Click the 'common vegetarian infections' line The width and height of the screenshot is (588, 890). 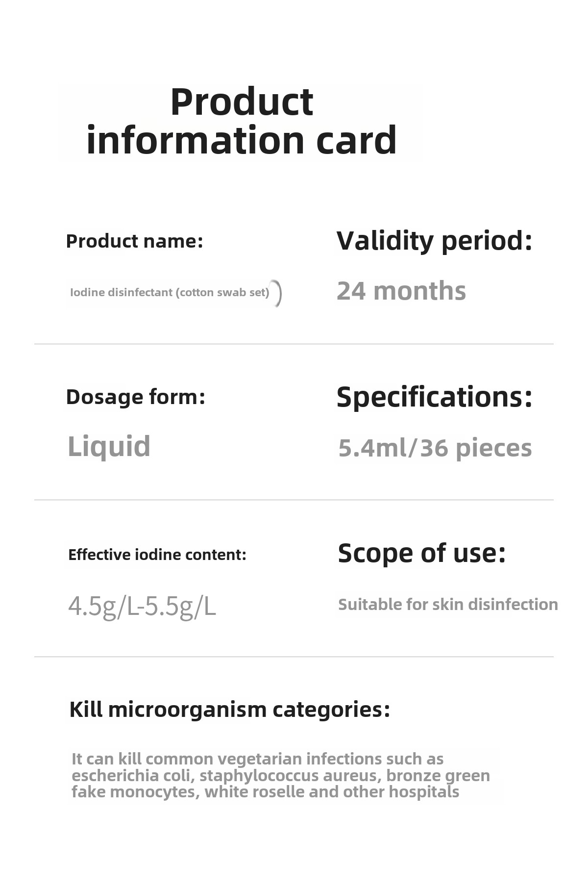257,759
